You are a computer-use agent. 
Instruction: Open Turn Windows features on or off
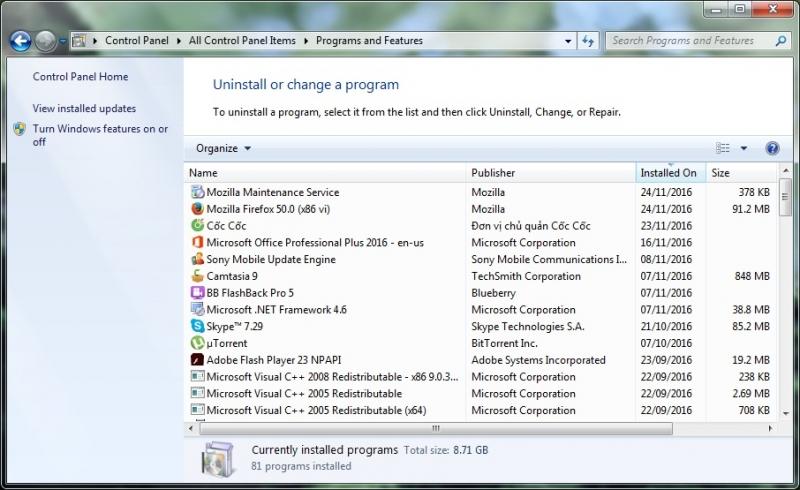coord(100,135)
